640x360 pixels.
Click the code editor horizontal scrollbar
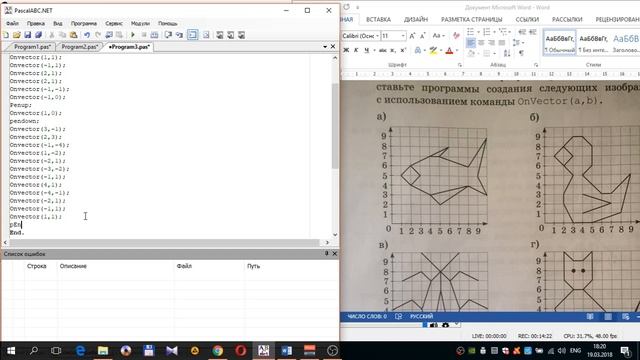pos(163,242)
